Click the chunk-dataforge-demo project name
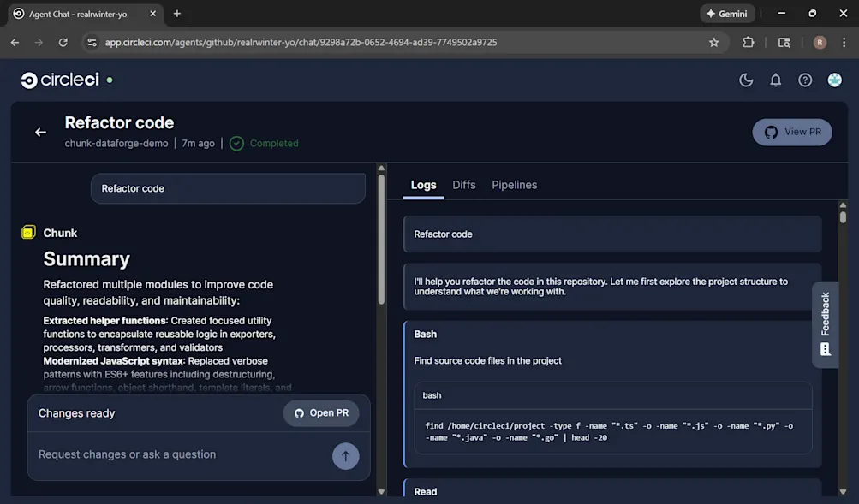 116,144
